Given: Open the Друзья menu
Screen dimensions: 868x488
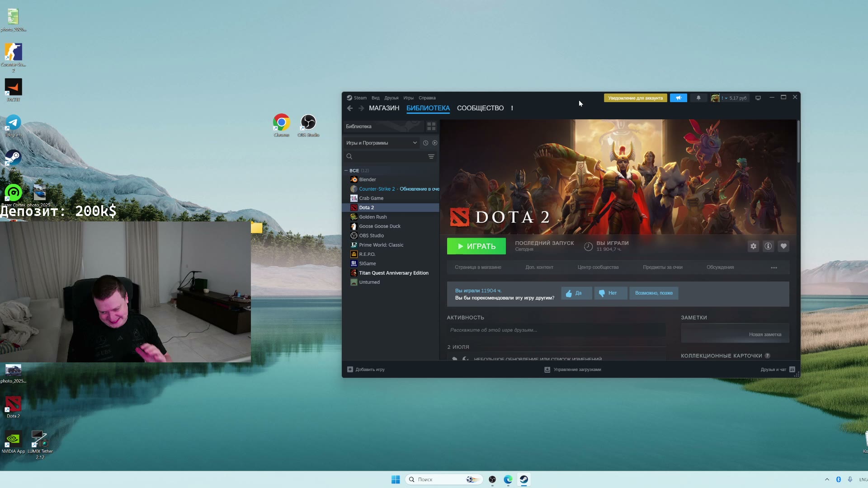Looking at the screenshot, I should (x=392, y=98).
